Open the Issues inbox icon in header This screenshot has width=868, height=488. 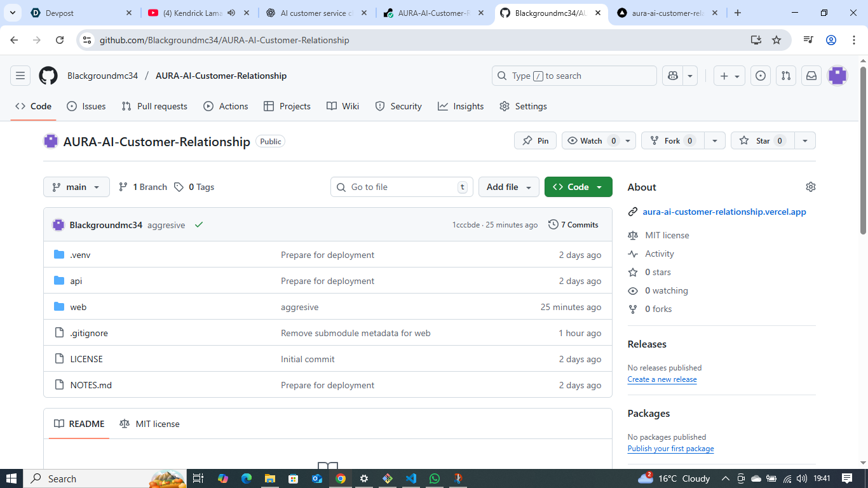click(761, 76)
